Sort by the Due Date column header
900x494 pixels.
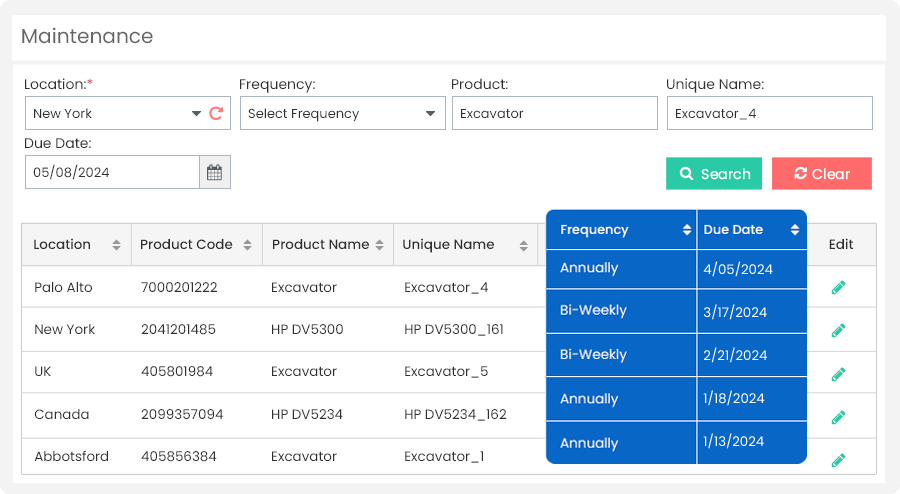(x=794, y=230)
